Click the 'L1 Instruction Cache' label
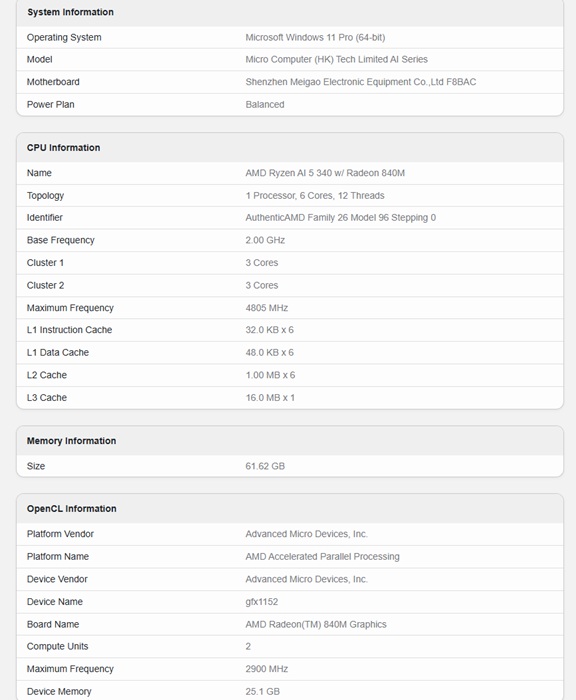 [x=69, y=330]
